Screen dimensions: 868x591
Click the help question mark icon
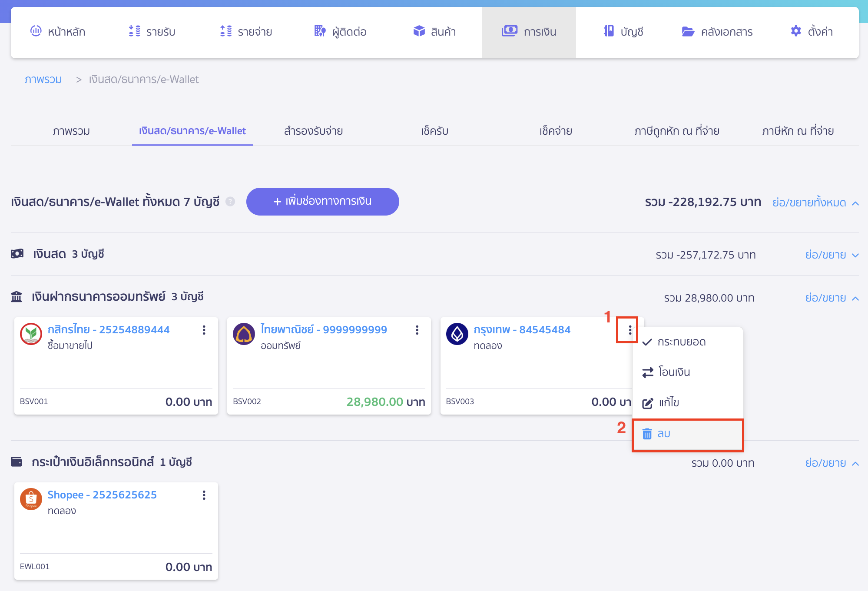pos(230,202)
